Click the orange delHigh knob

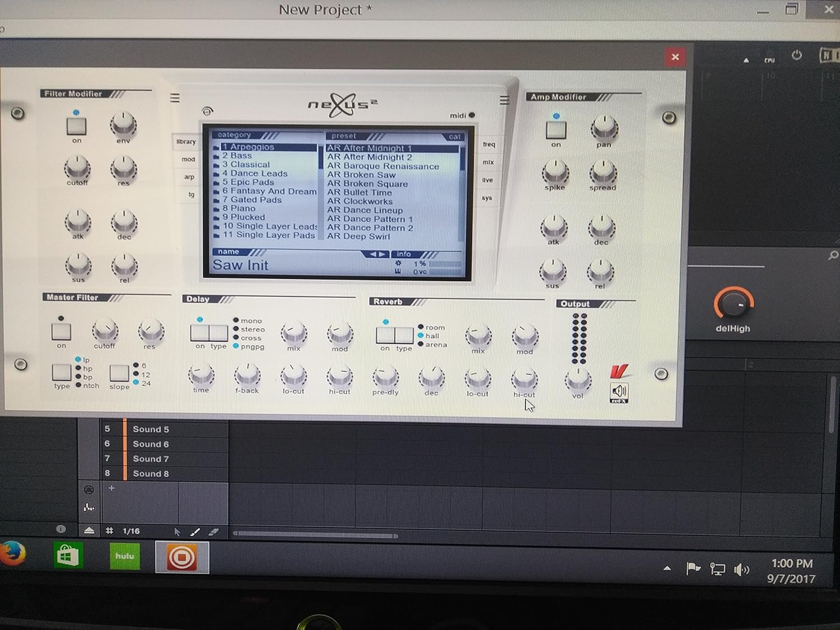[x=734, y=305]
